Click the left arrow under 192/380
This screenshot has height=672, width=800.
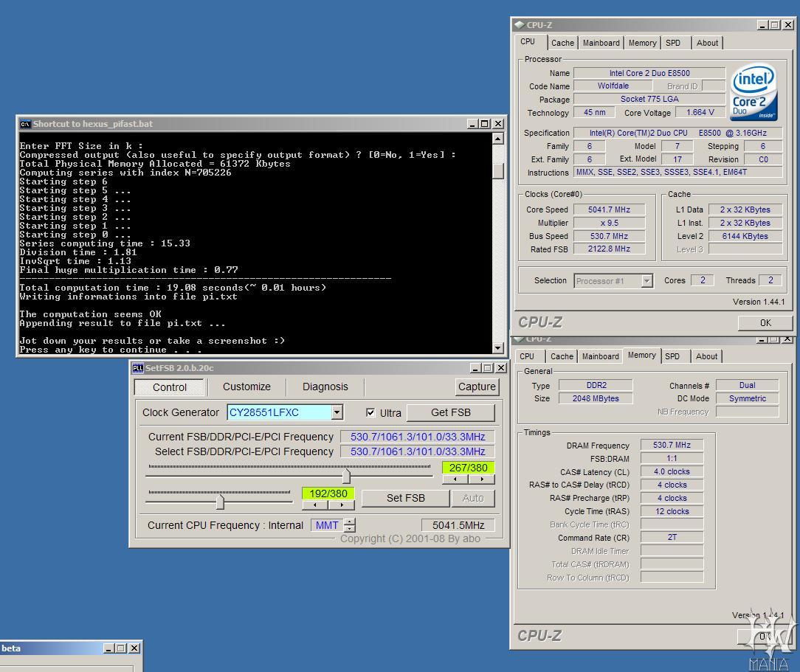tap(315, 505)
